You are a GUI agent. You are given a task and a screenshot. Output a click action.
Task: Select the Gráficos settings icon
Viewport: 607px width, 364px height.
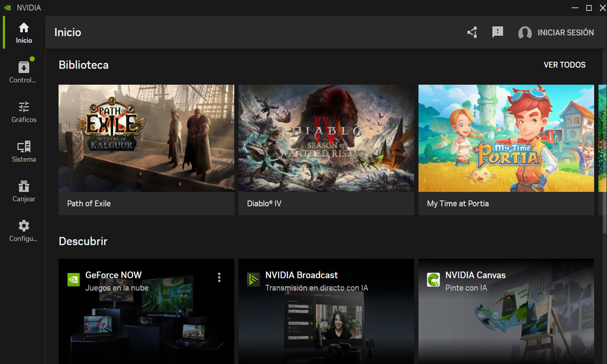pyautogui.click(x=23, y=107)
